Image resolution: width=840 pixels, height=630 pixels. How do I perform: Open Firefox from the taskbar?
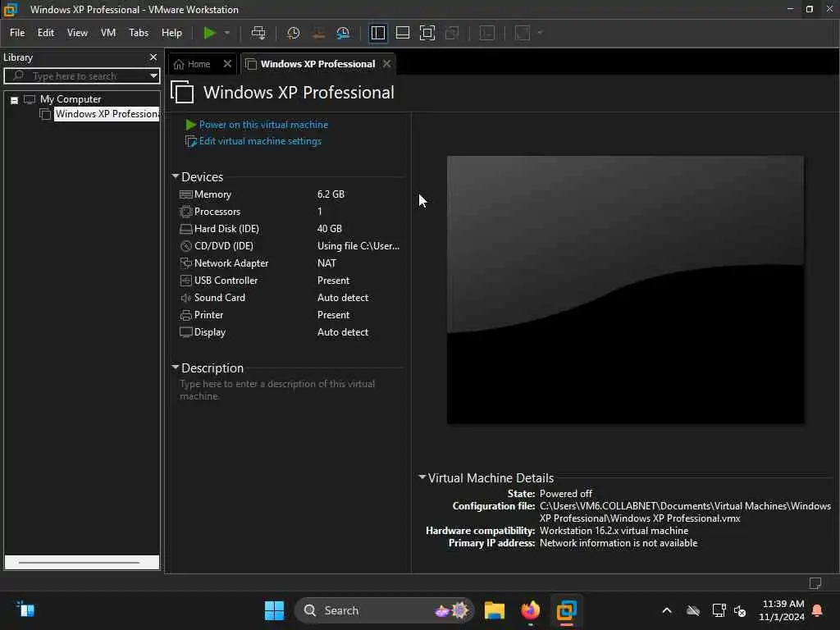[531, 610]
